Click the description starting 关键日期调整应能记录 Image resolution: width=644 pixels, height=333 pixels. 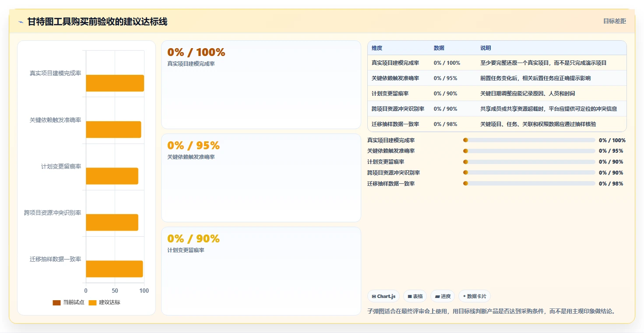[528, 94]
